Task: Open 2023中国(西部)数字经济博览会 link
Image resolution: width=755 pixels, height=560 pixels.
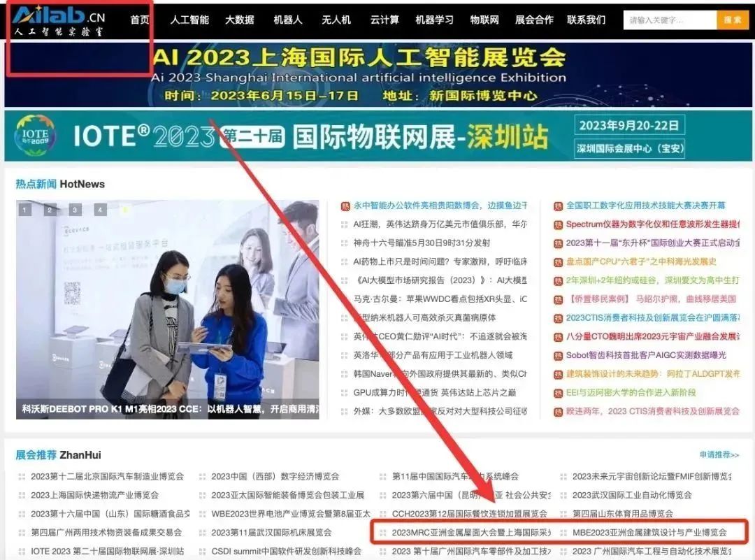Action: [x=275, y=476]
